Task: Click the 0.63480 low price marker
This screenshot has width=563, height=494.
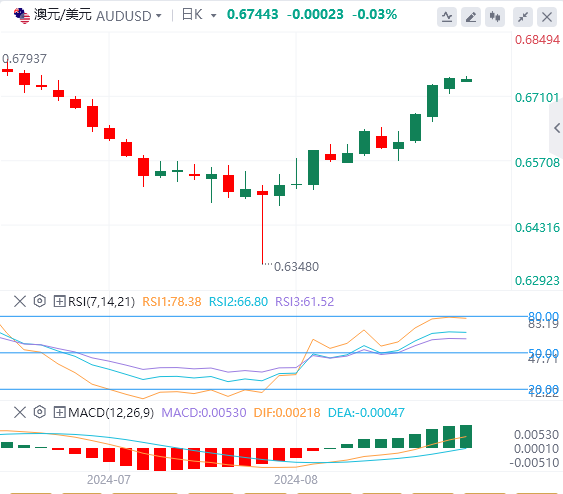Action: point(296,267)
